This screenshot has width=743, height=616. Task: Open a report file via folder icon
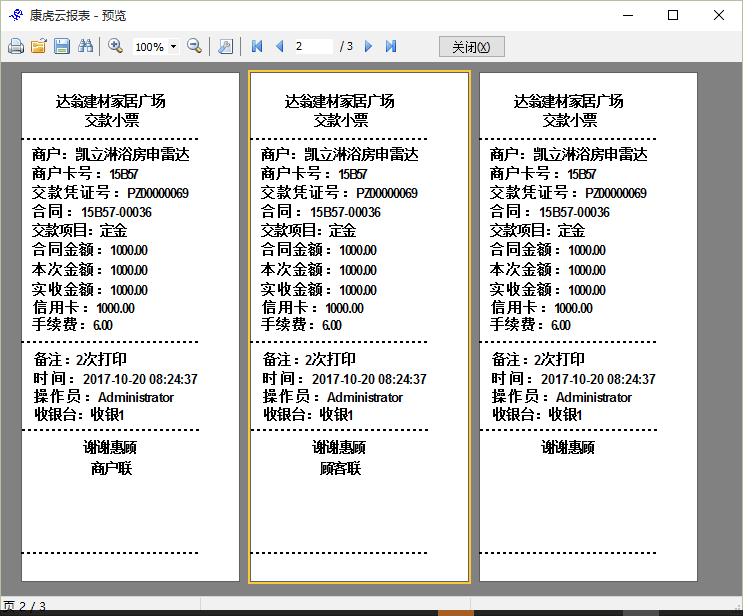[39, 47]
